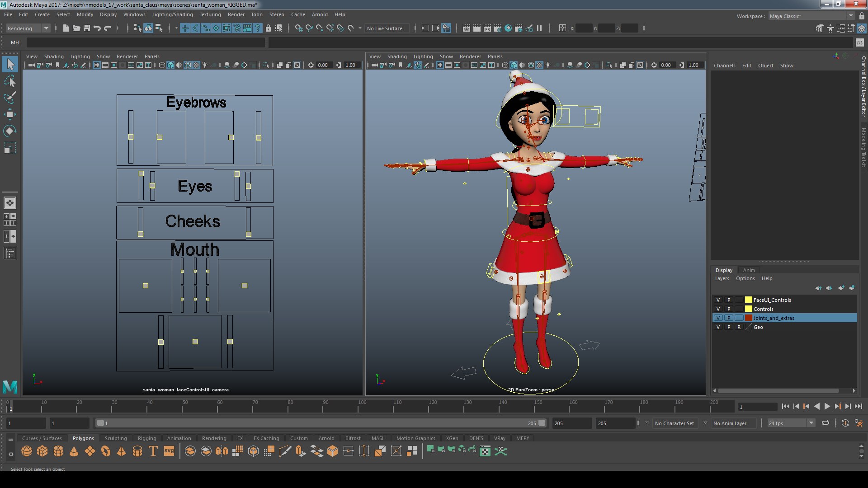The width and height of the screenshot is (868, 488).
Task: Click the Maya logo home icon
Action: click(x=10, y=387)
